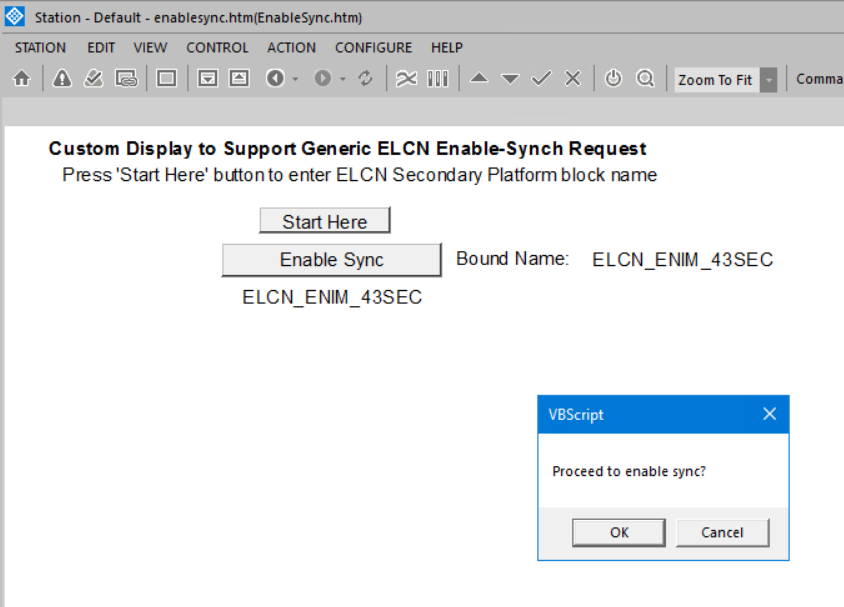Click OK in the VBScript dialog
This screenshot has width=844, height=607.
pyautogui.click(x=618, y=532)
